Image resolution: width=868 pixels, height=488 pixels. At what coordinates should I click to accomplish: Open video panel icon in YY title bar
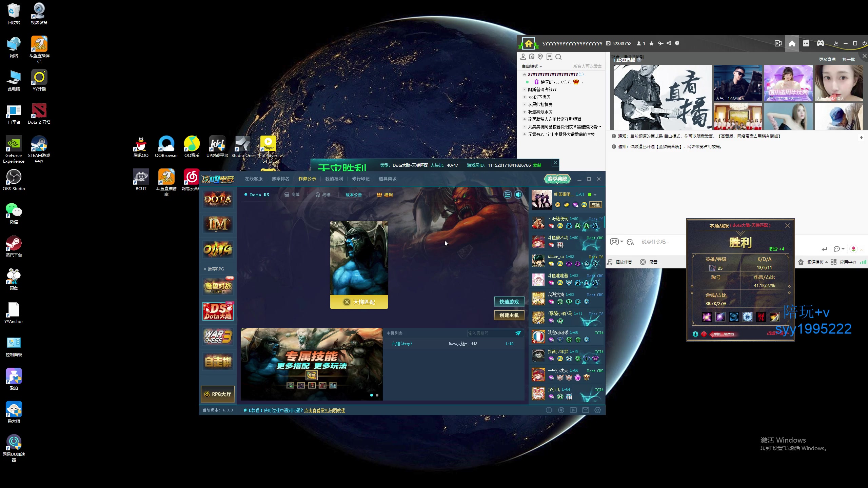[778, 43]
